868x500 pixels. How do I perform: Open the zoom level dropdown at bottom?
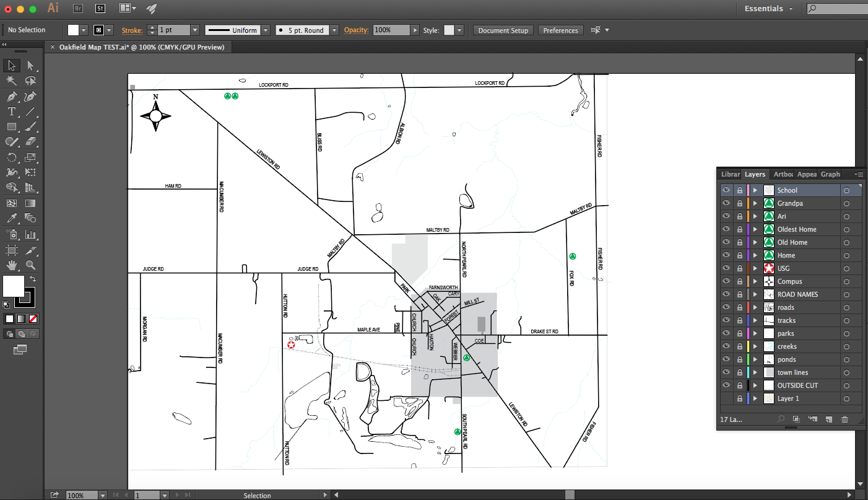pos(102,495)
